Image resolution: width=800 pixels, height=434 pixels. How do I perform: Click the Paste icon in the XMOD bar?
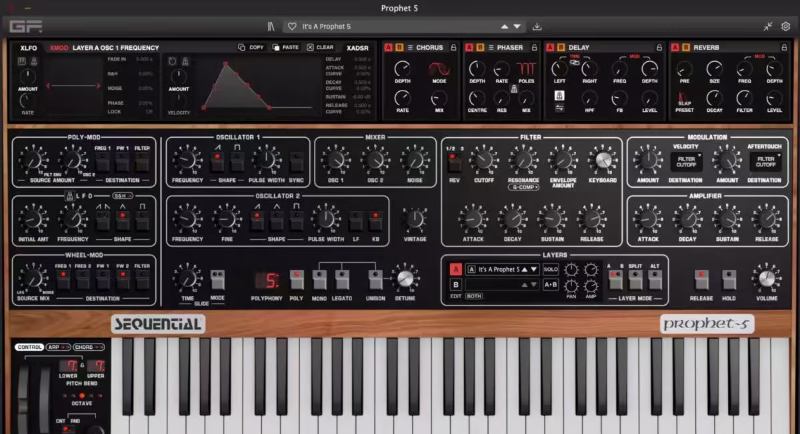(x=276, y=47)
